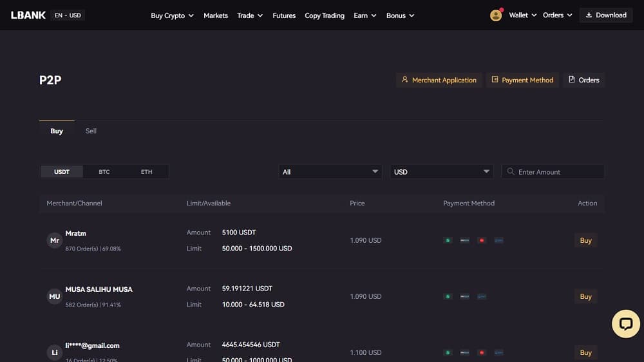Click the Price column header
The image size is (644, 362).
357,203
